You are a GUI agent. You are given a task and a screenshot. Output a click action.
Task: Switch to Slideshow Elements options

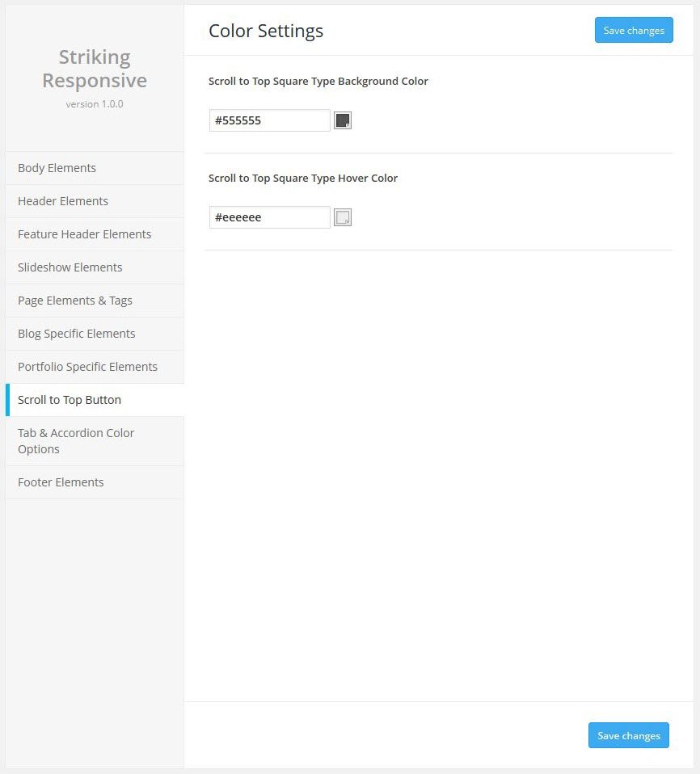[x=70, y=267]
